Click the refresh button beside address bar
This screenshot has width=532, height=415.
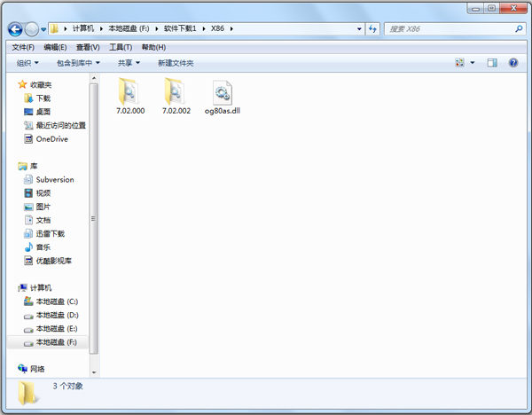[373, 29]
